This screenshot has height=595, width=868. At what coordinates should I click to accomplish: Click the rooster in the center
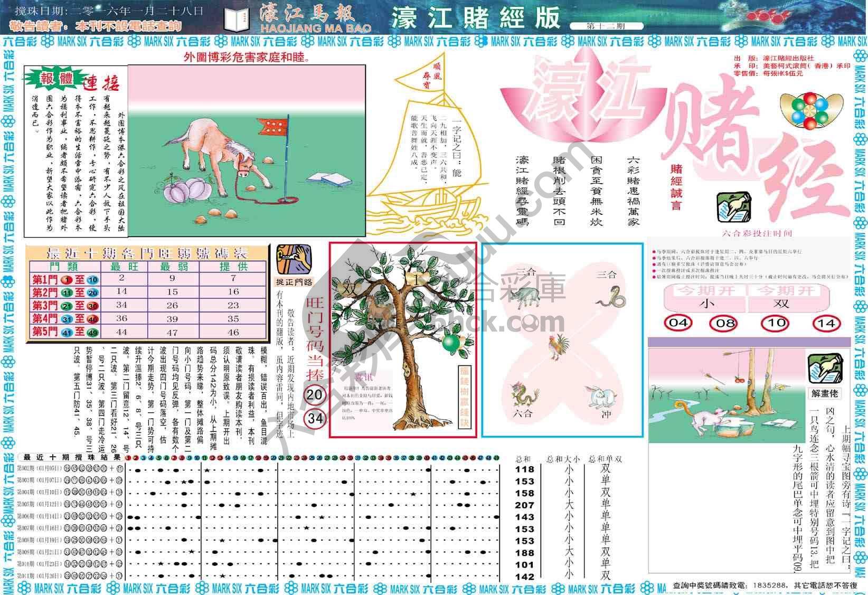coord(560,347)
